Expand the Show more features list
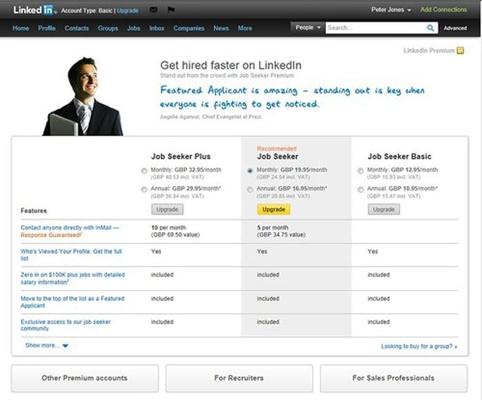The width and height of the screenshot is (482, 400). tap(47, 345)
